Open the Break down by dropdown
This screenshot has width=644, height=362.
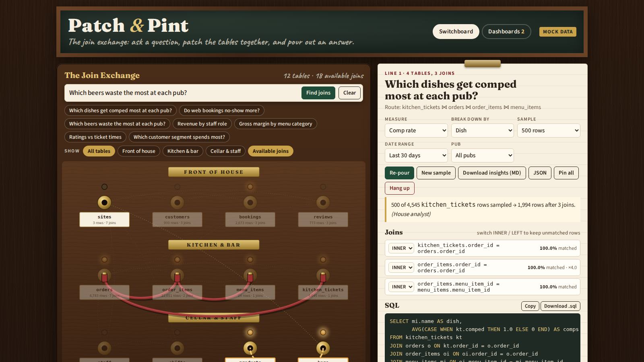click(483, 130)
